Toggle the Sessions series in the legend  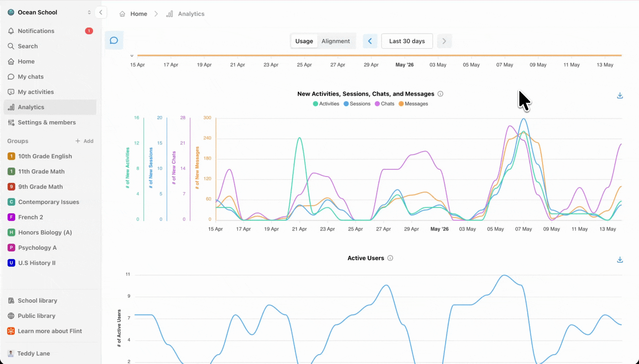point(357,104)
